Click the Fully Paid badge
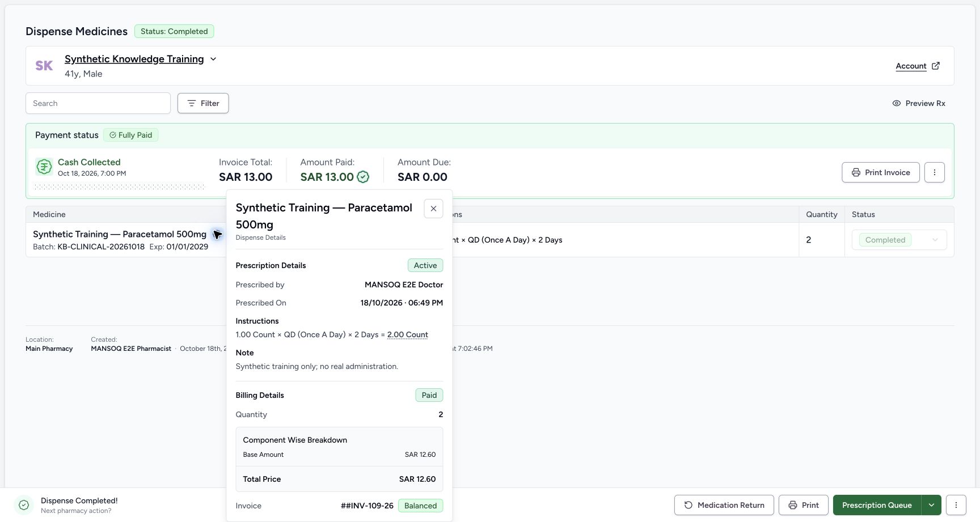The width and height of the screenshot is (980, 522). click(x=131, y=135)
